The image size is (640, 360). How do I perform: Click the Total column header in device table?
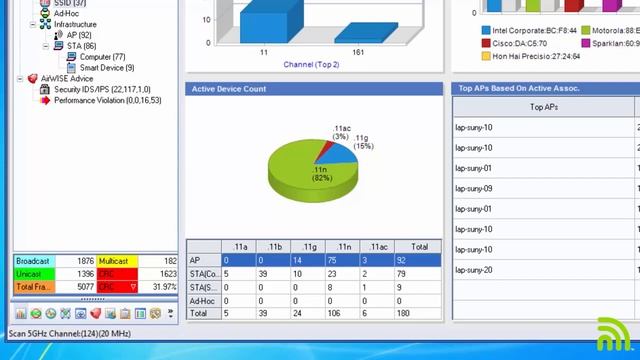(418, 247)
